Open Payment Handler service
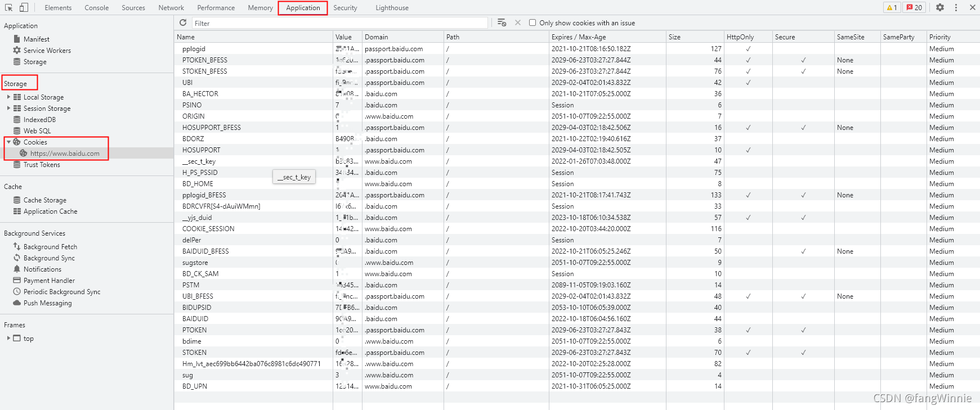This screenshot has width=980, height=410. (x=49, y=281)
